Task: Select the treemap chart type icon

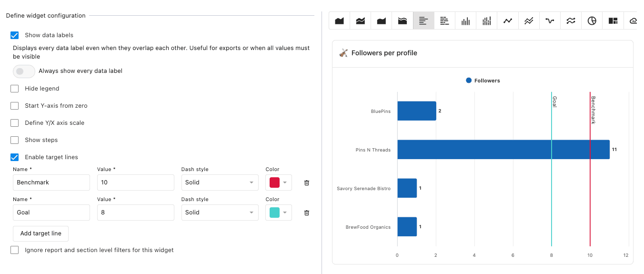Action: click(x=613, y=21)
